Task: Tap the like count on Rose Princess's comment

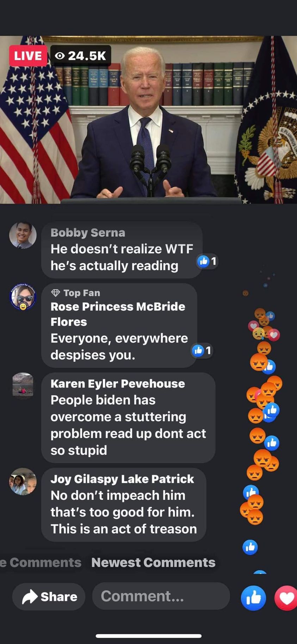Action: click(202, 350)
